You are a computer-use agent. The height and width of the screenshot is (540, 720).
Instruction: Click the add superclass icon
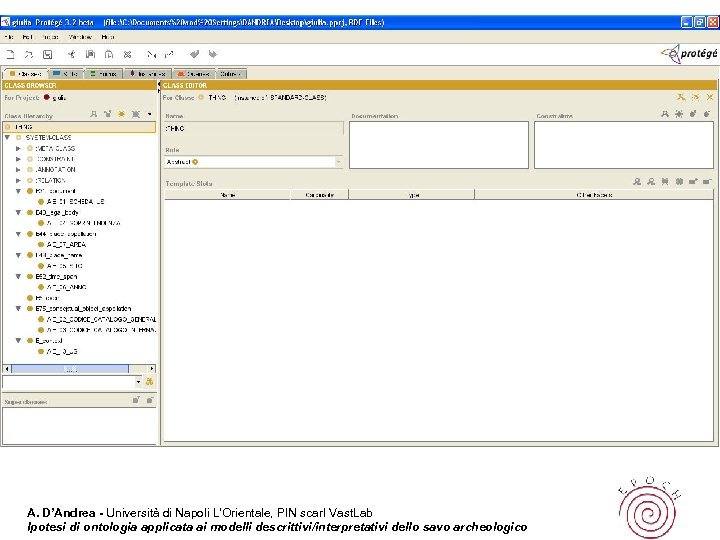(x=136, y=400)
